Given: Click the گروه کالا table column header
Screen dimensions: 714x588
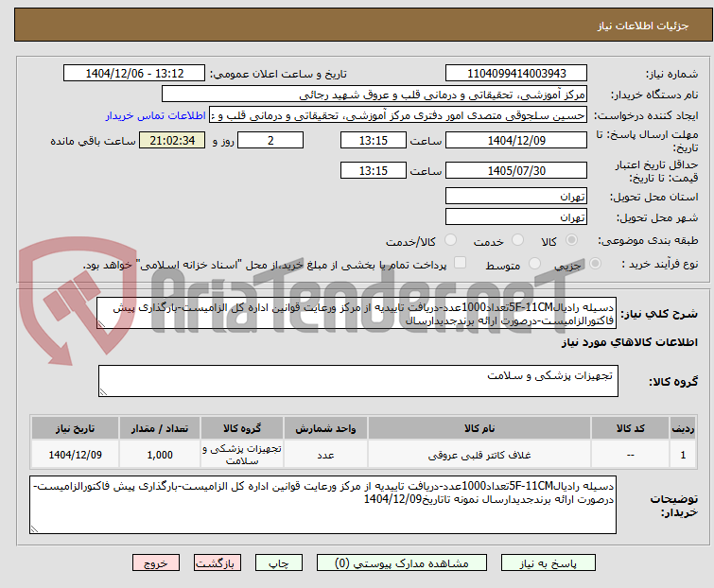Looking at the screenshot, I should pyautogui.click(x=242, y=428).
